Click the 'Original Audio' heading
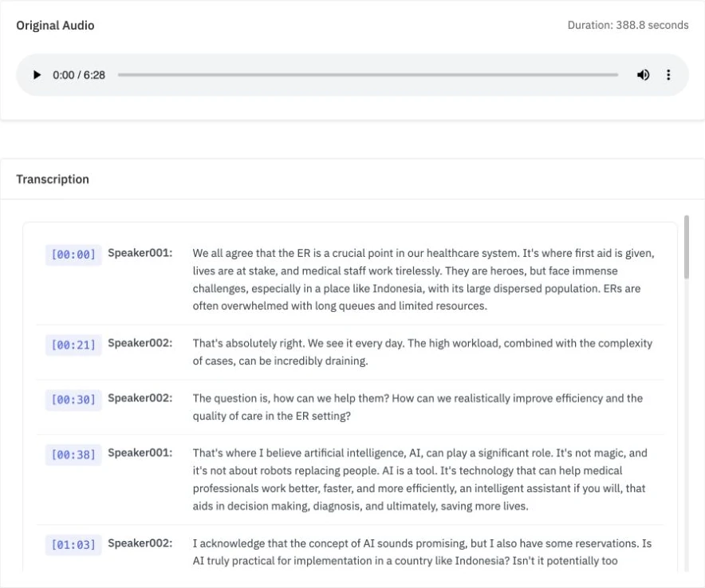 click(55, 26)
